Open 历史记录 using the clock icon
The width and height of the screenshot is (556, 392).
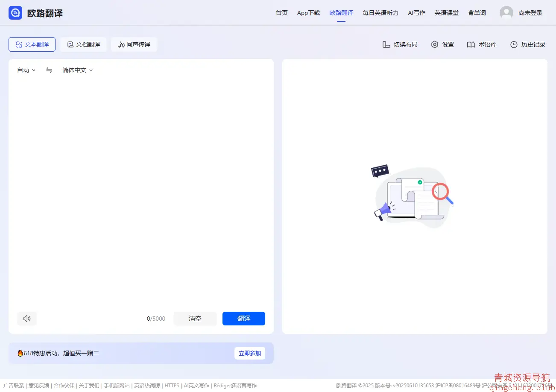pos(514,44)
